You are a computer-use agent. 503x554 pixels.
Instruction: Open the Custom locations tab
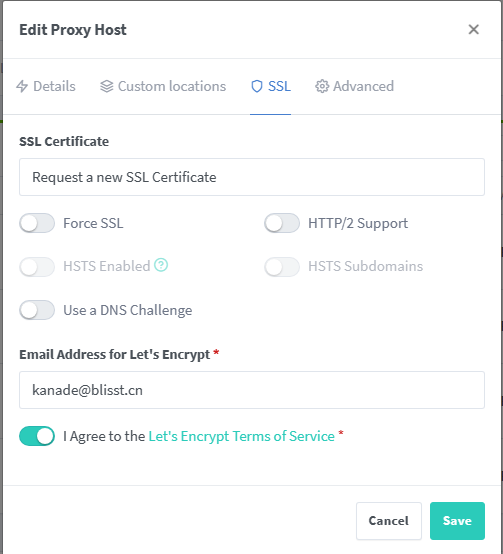[x=163, y=86]
